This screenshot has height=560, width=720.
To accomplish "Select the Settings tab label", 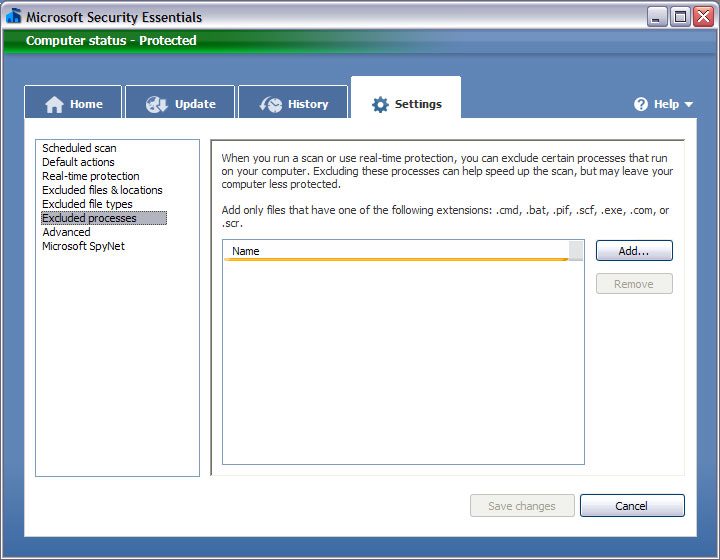I will (418, 104).
